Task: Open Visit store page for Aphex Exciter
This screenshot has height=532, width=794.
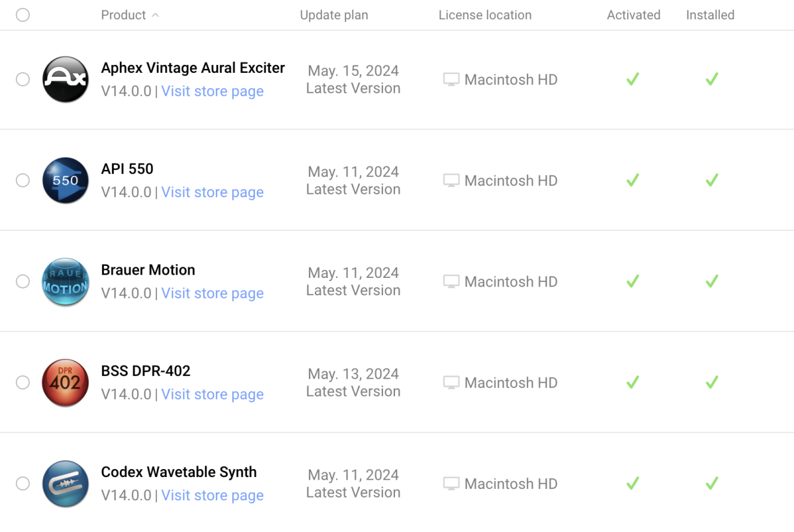Action: (x=212, y=91)
